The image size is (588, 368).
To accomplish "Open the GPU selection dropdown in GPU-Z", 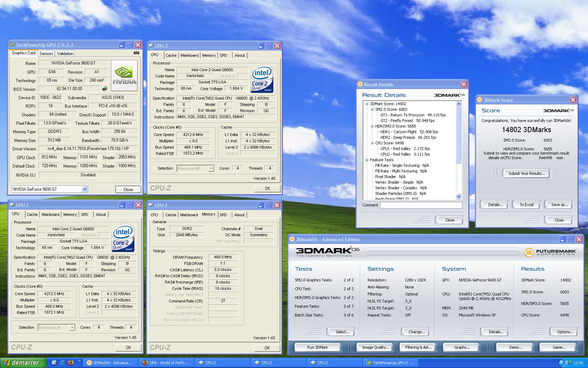I will [x=85, y=189].
